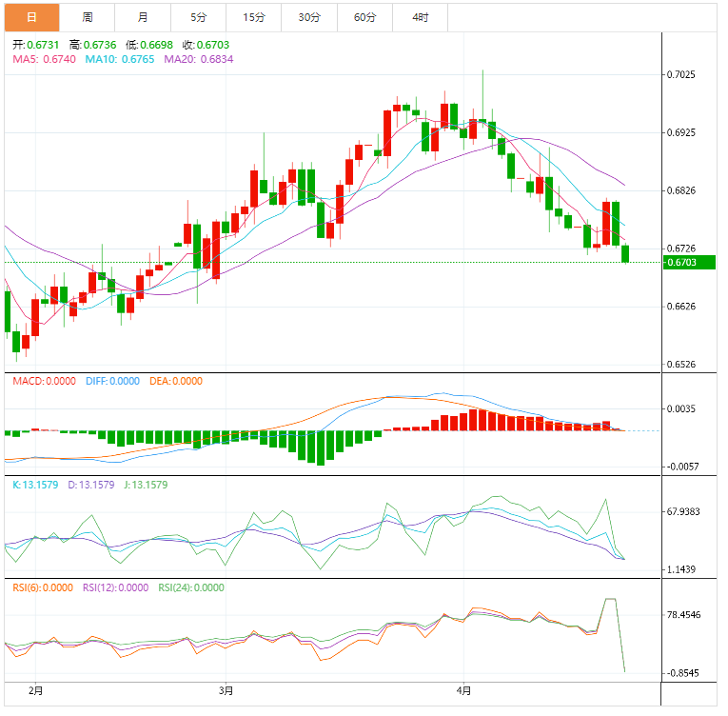Image resolution: width=728 pixels, height=716 pixels.
Task: Select the MA20 moving average label
Action: [x=199, y=59]
